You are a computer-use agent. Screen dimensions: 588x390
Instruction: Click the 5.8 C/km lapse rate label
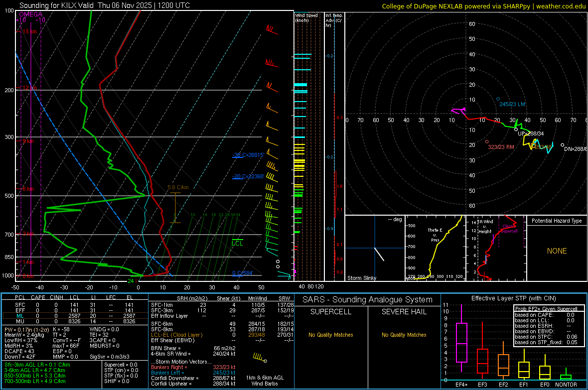pos(178,187)
